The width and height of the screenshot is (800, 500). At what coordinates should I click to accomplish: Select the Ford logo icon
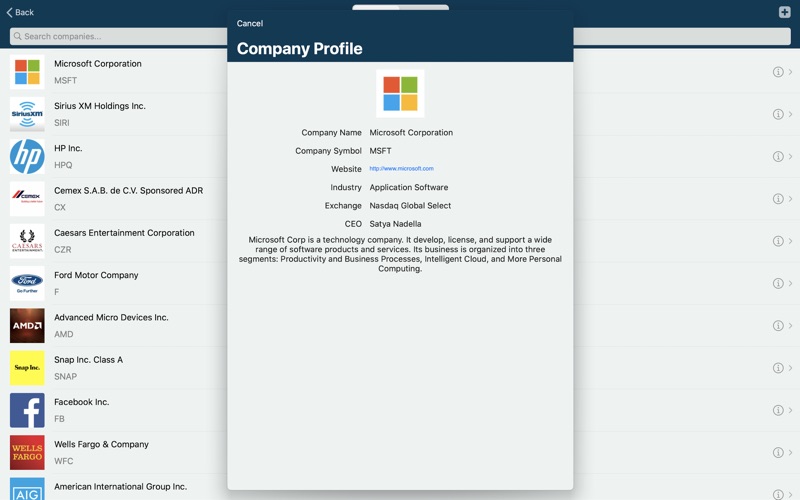(27, 284)
